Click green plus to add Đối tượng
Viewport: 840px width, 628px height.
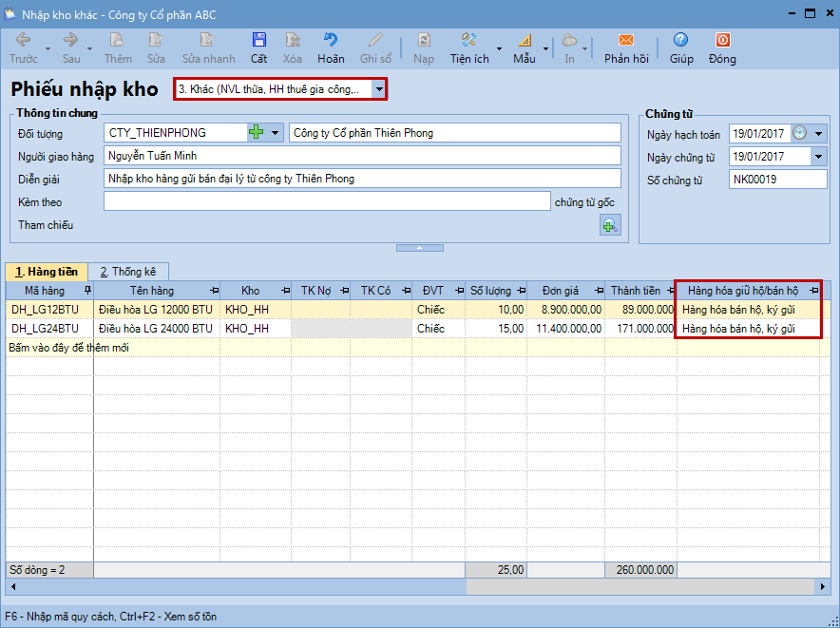point(256,133)
